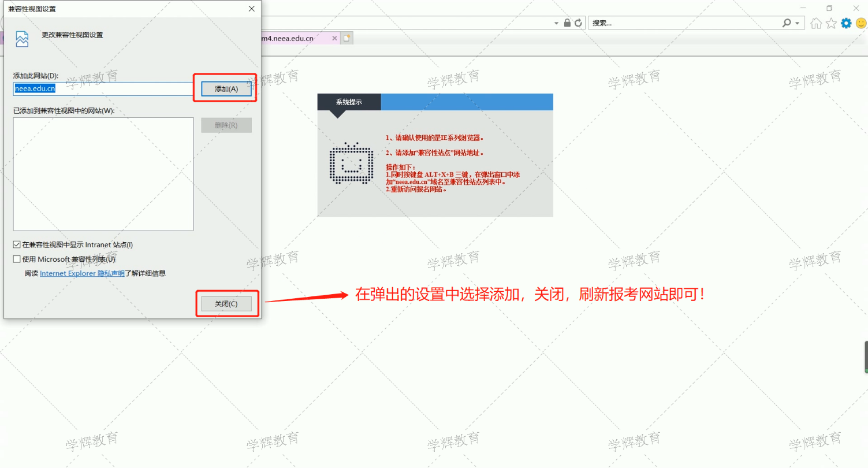
Task: Focus the 添加此网站 input containing neea.edu.cn
Action: click(103, 89)
